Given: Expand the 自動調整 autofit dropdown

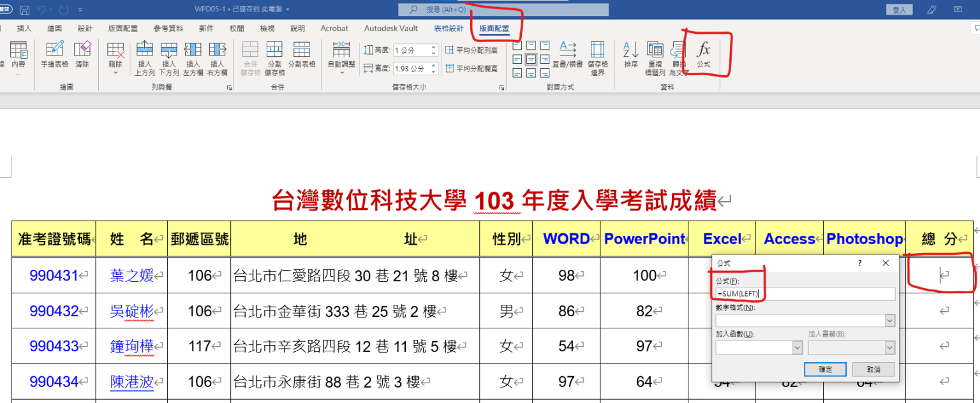Looking at the screenshot, I should click(x=342, y=73).
